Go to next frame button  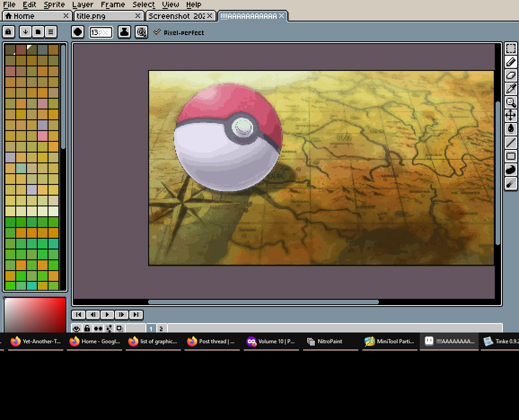tap(122, 315)
